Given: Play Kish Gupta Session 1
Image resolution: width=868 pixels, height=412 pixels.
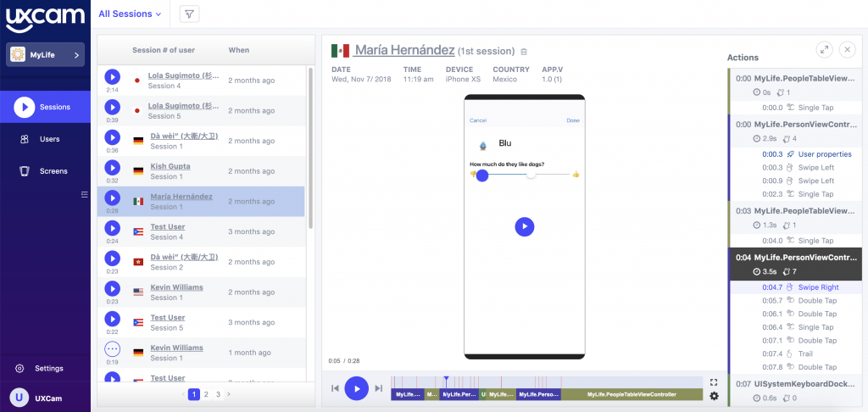Looking at the screenshot, I should (113, 167).
